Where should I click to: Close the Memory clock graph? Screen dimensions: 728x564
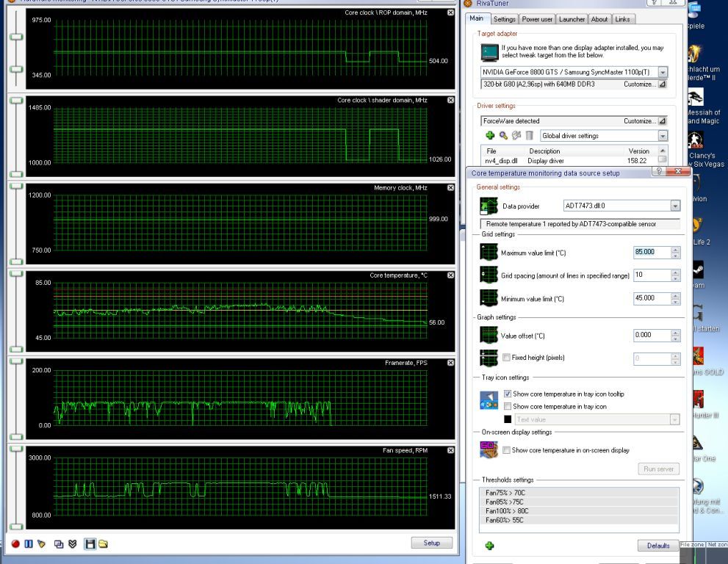pyautogui.click(x=450, y=187)
